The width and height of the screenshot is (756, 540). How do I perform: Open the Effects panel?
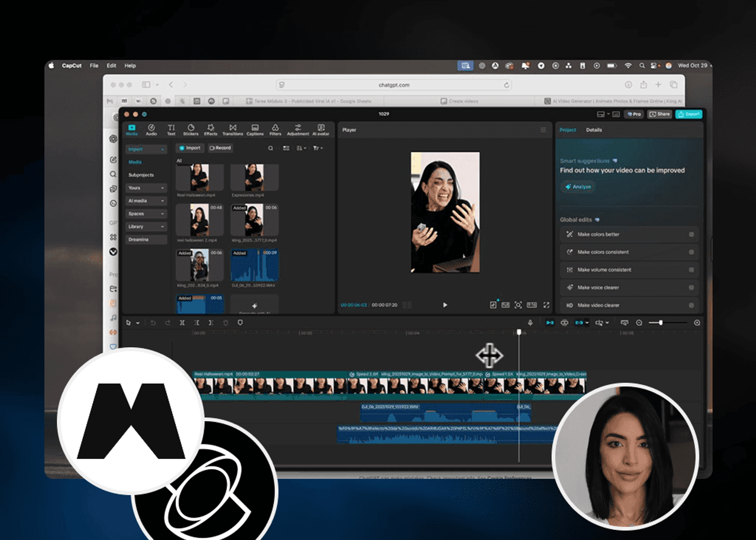click(x=211, y=130)
